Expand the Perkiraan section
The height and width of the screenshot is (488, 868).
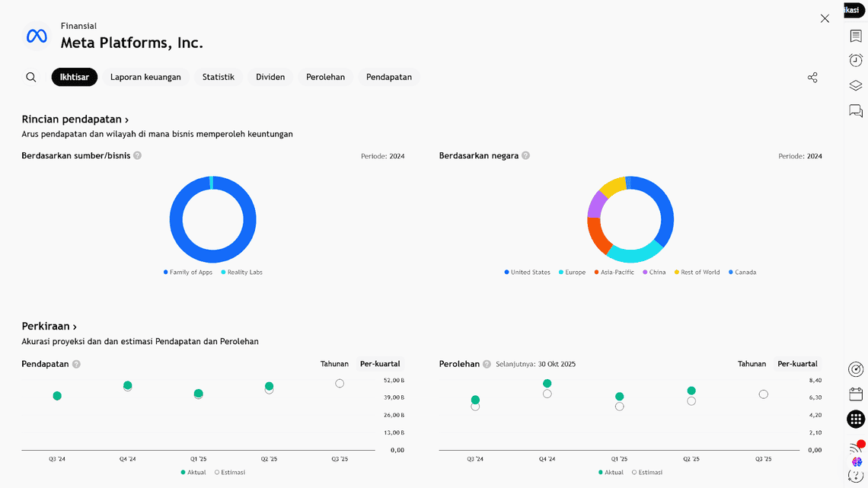pos(49,327)
